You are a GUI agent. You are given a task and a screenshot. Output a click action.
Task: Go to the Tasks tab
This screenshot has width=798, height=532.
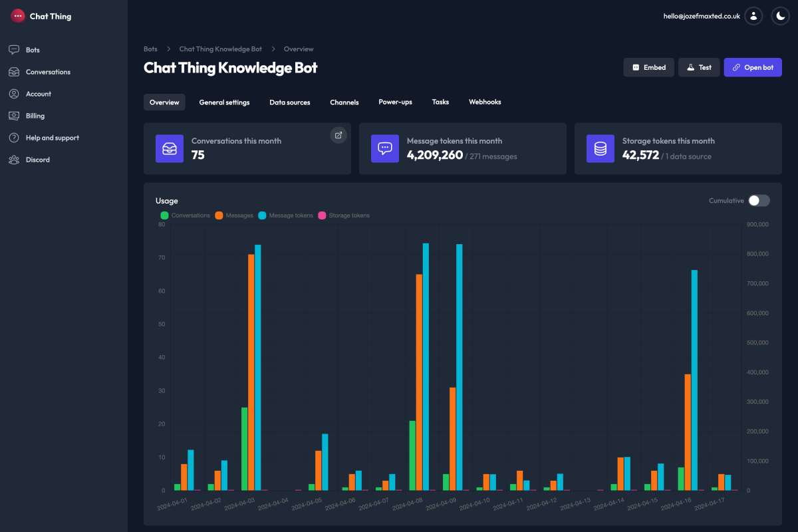click(x=440, y=102)
